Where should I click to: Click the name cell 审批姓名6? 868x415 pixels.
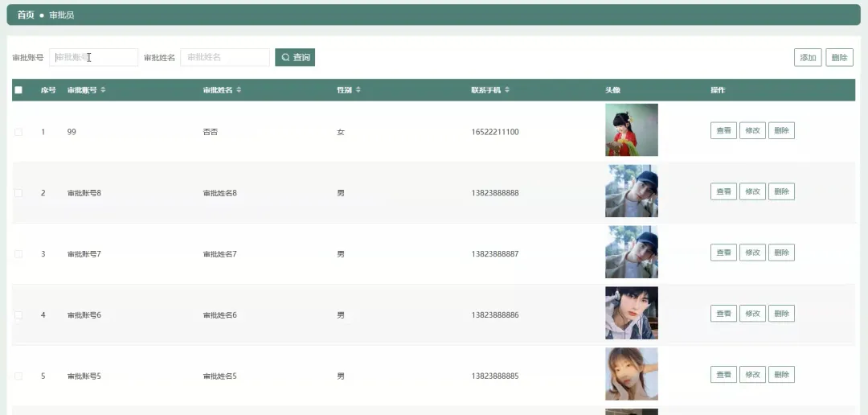(219, 314)
